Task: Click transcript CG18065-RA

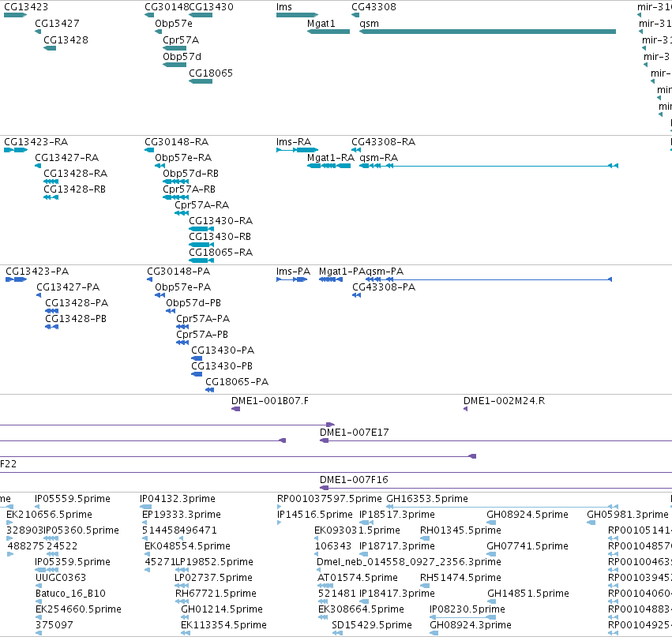Action: point(221,253)
